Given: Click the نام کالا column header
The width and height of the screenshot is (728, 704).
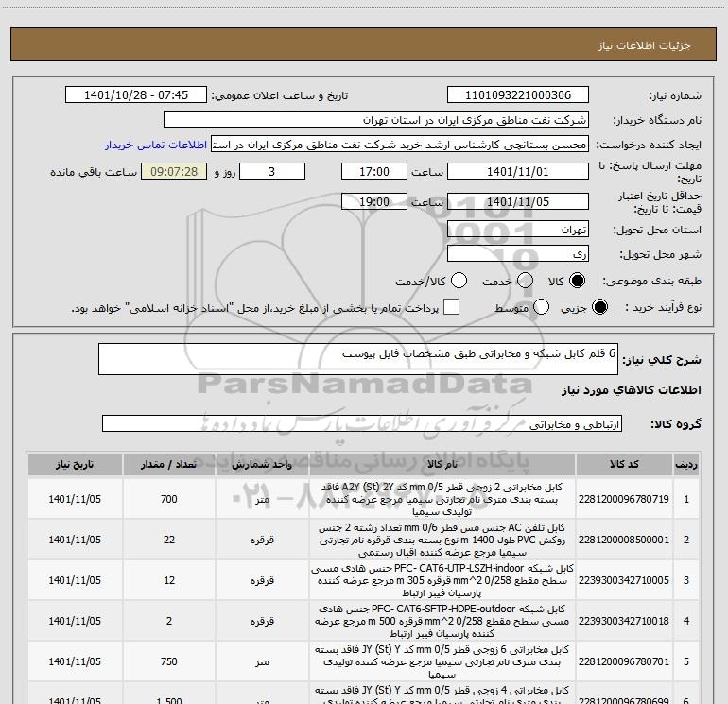Looking at the screenshot, I should (442, 465).
